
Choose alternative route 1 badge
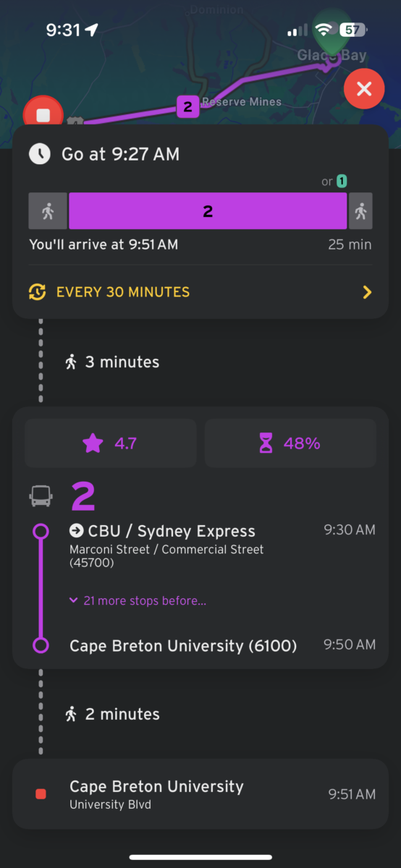341,182
